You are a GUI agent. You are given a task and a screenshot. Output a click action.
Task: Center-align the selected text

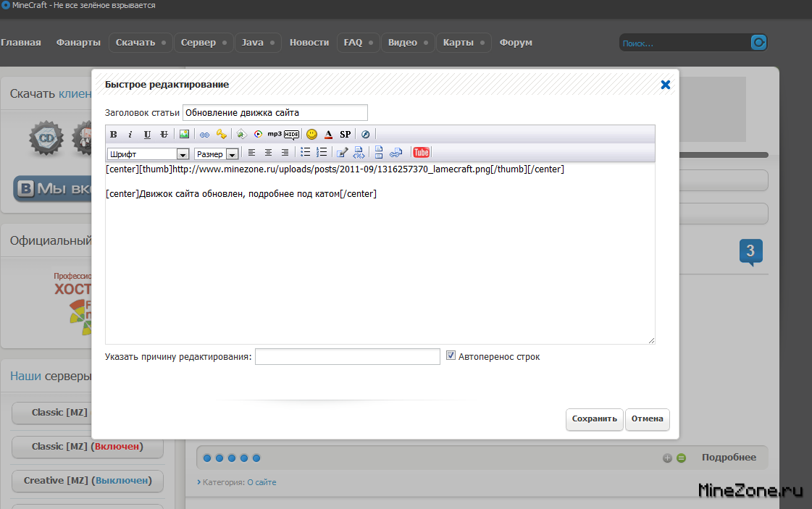tap(268, 153)
